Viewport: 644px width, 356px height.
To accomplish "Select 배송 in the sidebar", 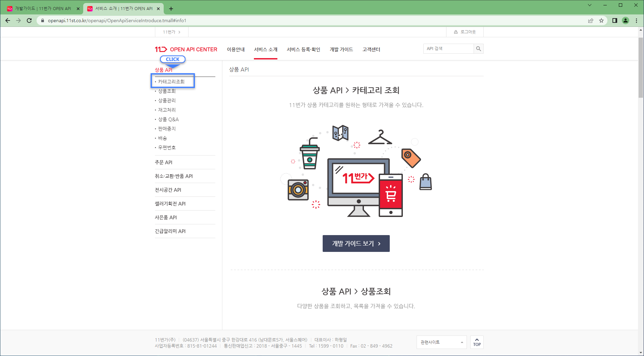I will coord(162,138).
